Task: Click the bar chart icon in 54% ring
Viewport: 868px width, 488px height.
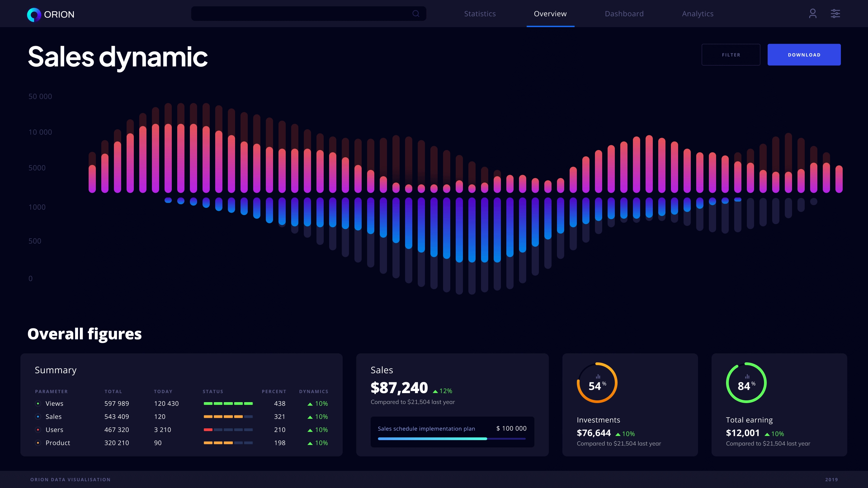Action: [x=598, y=377]
